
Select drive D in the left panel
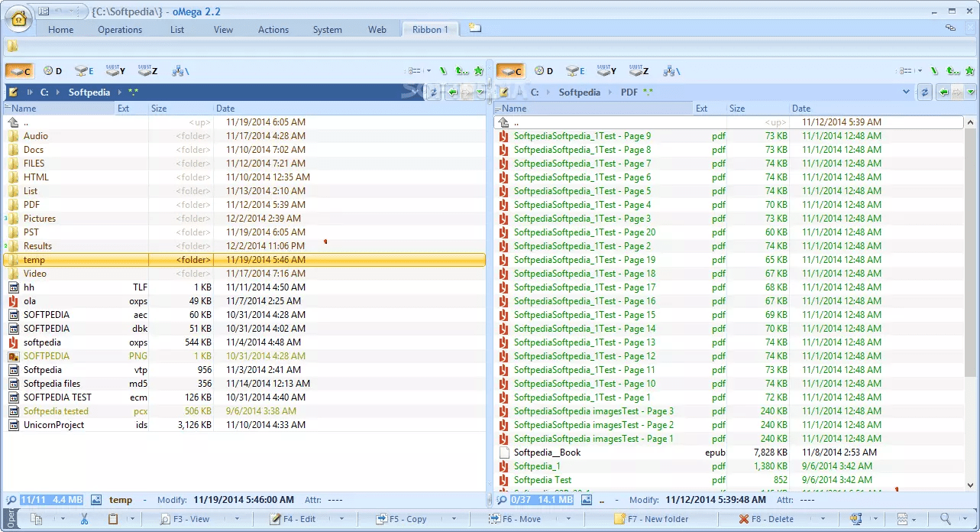pos(53,71)
